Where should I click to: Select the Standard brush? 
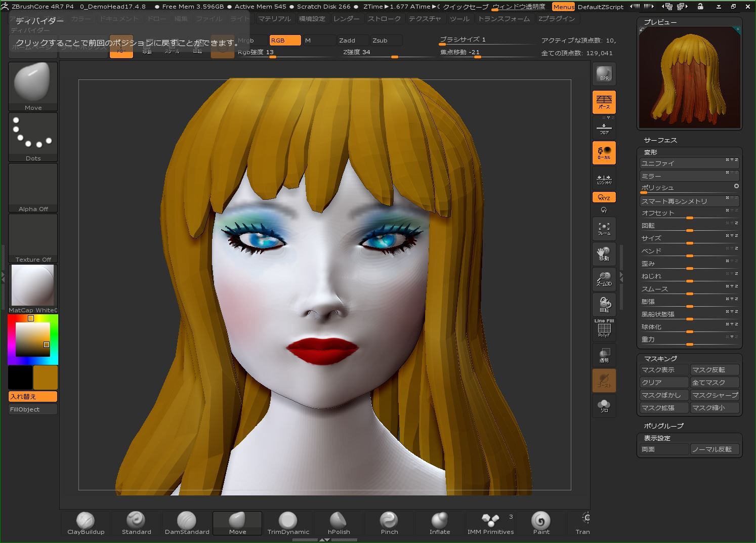pyautogui.click(x=136, y=523)
